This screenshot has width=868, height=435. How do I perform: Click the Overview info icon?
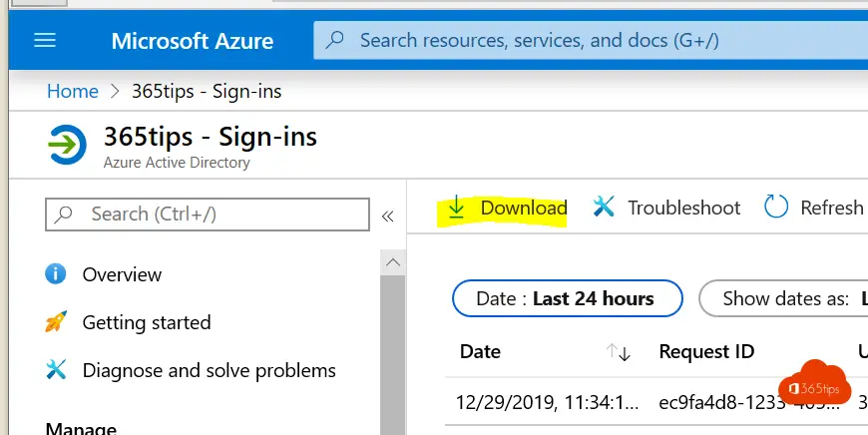(x=55, y=274)
